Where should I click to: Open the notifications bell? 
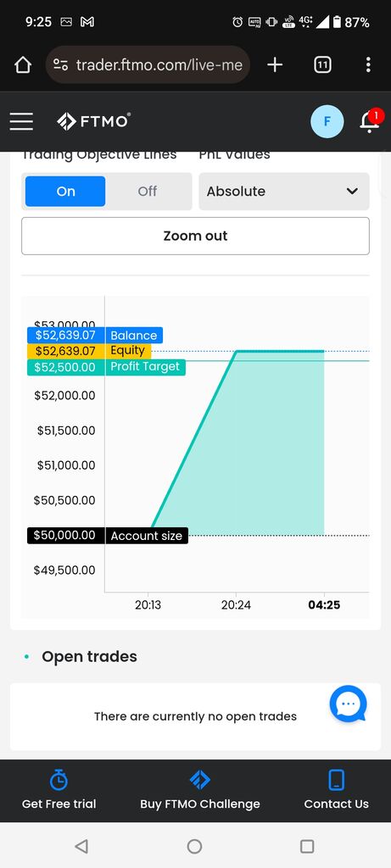pos(370,121)
